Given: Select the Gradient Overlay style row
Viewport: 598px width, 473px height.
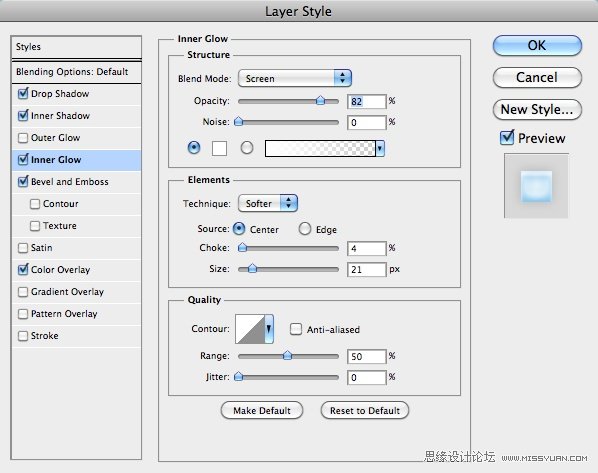Looking at the screenshot, I should point(77,292).
